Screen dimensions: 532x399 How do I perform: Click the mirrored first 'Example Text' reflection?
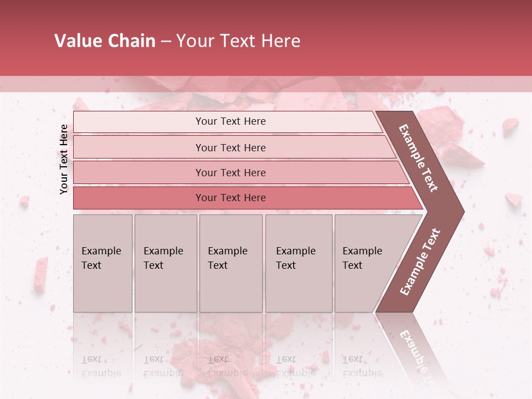101,366
